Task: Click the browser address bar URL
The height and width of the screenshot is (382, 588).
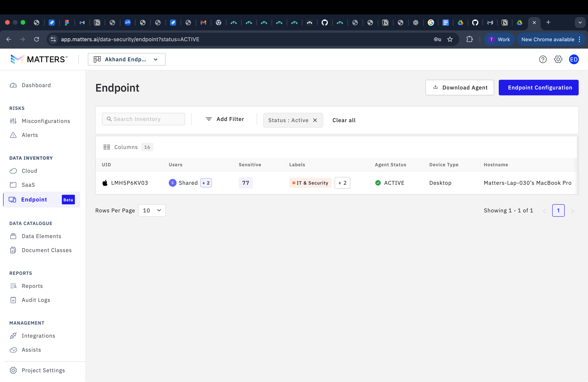Action: (130, 39)
